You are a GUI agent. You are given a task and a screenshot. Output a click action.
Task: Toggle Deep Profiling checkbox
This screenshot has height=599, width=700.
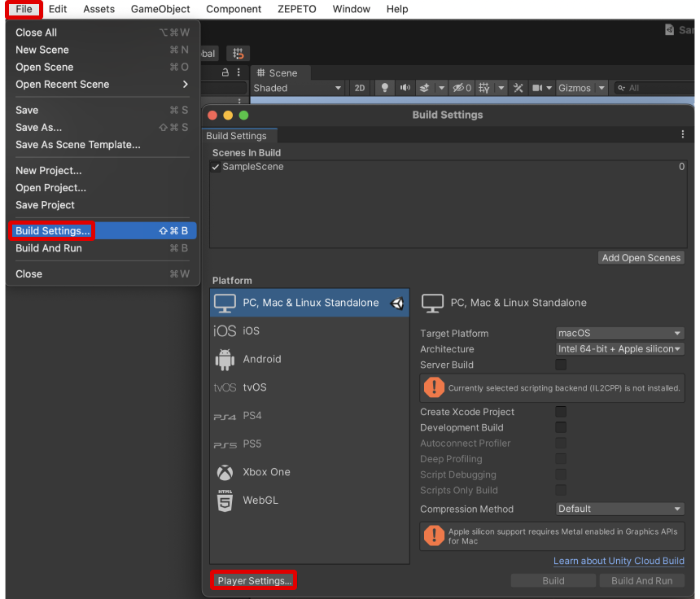coord(561,458)
